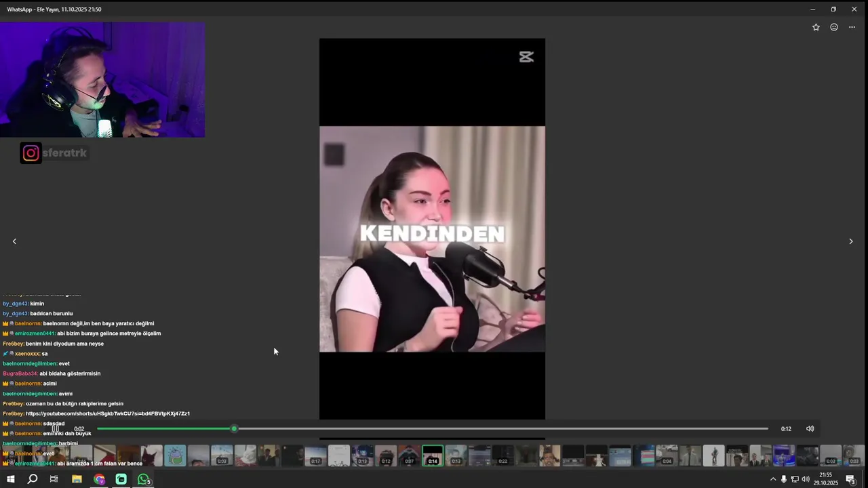Viewport: 868px width, 488px height.
Task: Open the notification center with 3 alerts
Action: tap(850, 479)
